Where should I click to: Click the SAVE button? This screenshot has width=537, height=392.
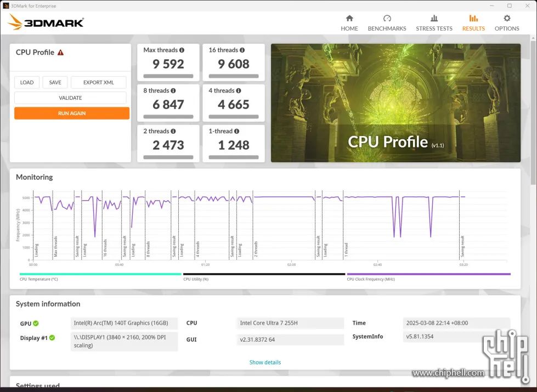click(55, 82)
